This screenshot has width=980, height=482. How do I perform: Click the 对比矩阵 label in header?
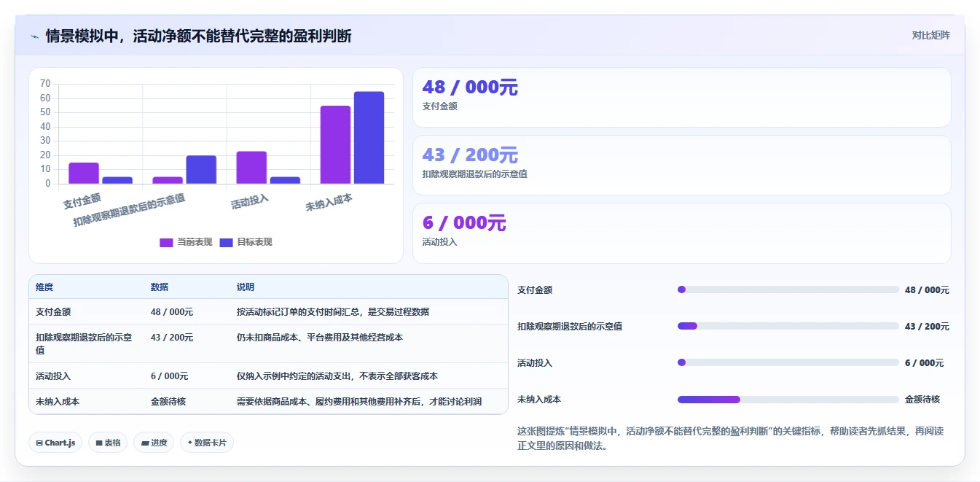coord(930,35)
